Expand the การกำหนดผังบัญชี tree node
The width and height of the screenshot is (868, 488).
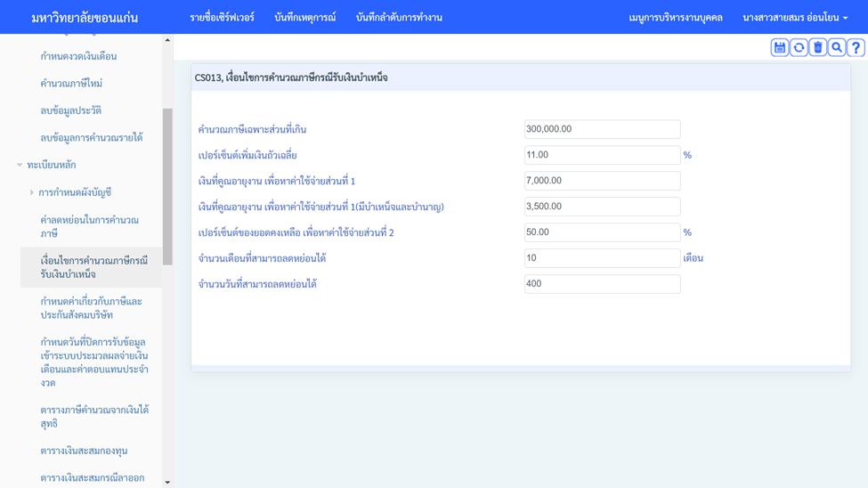[32, 192]
